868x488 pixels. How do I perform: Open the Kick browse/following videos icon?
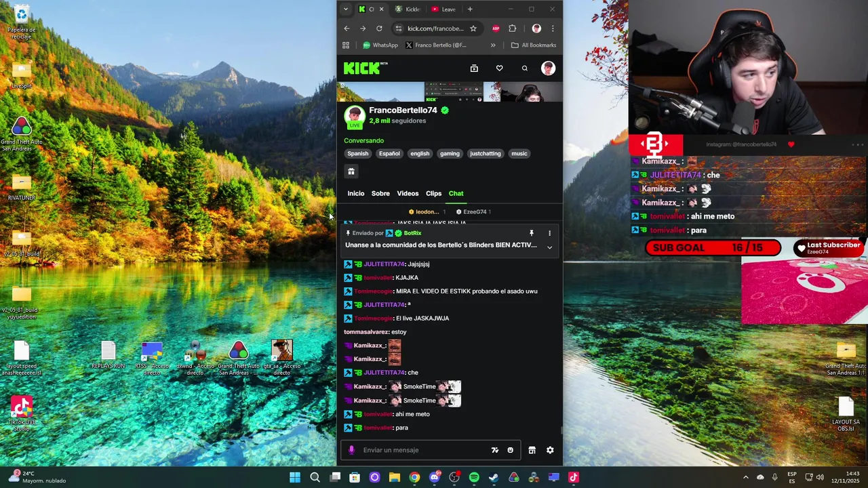coord(474,68)
